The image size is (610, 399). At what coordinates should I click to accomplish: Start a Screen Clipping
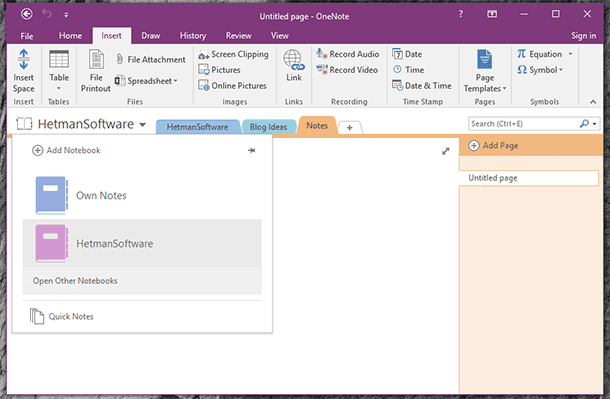(233, 54)
